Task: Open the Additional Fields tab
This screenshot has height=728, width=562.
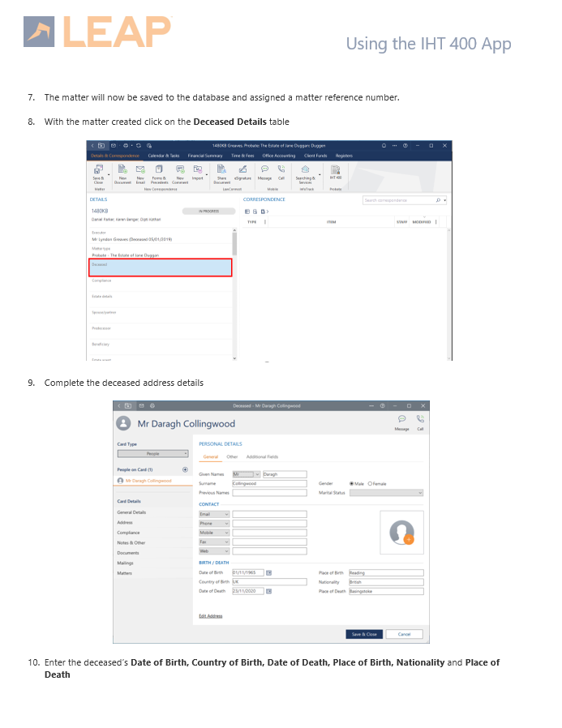Action: (x=262, y=457)
